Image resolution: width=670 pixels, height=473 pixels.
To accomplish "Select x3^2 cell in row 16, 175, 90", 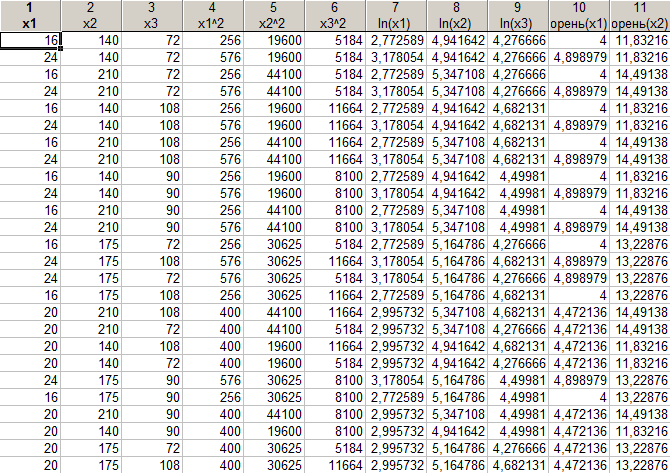I will click(335, 397).
